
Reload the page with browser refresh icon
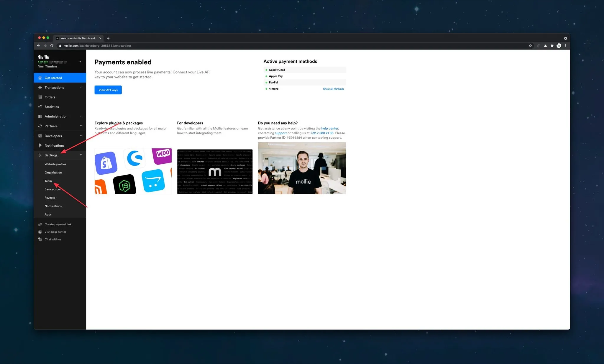tap(52, 46)
